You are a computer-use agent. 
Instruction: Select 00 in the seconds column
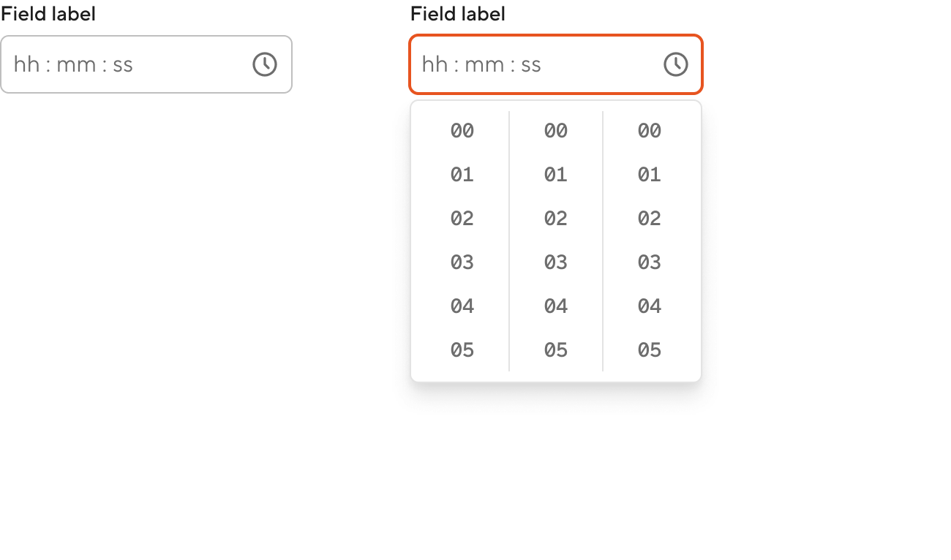click(650, 131)
